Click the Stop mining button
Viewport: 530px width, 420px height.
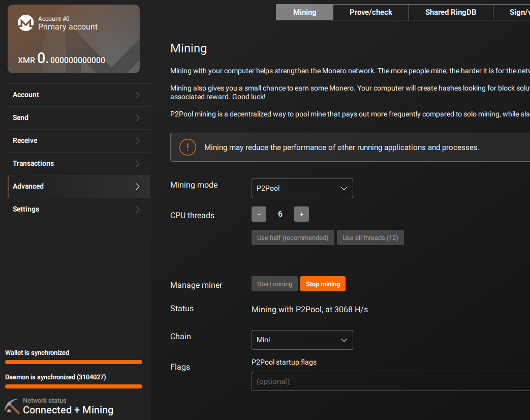(x=323, y=284)
